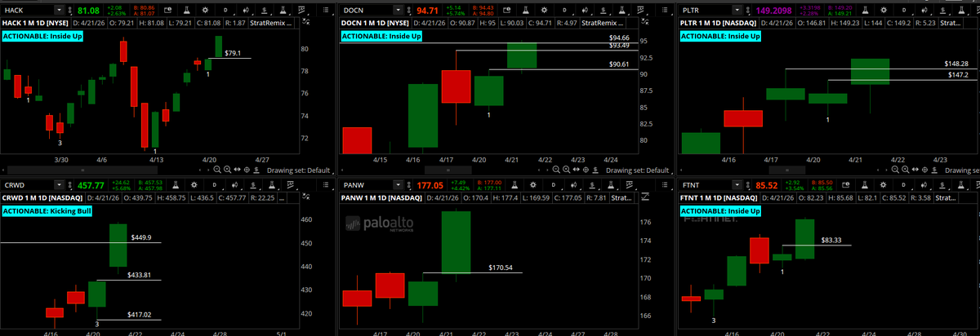The image size is (980, 336).
Task: Open D timeframe selector in CRWD chart
Action: pyautogui.click(x=214, y=185)
